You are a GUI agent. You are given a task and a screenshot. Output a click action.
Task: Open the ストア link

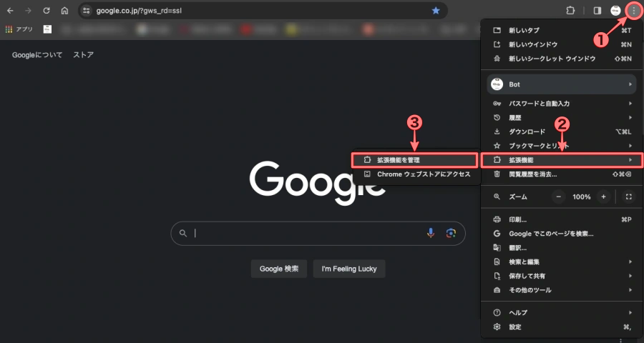(84, 54)
